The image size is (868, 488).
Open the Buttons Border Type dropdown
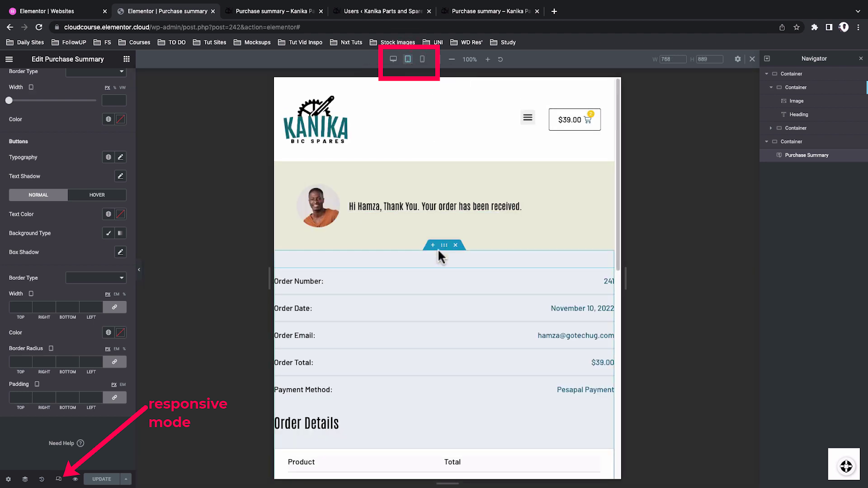coord(95,278)
